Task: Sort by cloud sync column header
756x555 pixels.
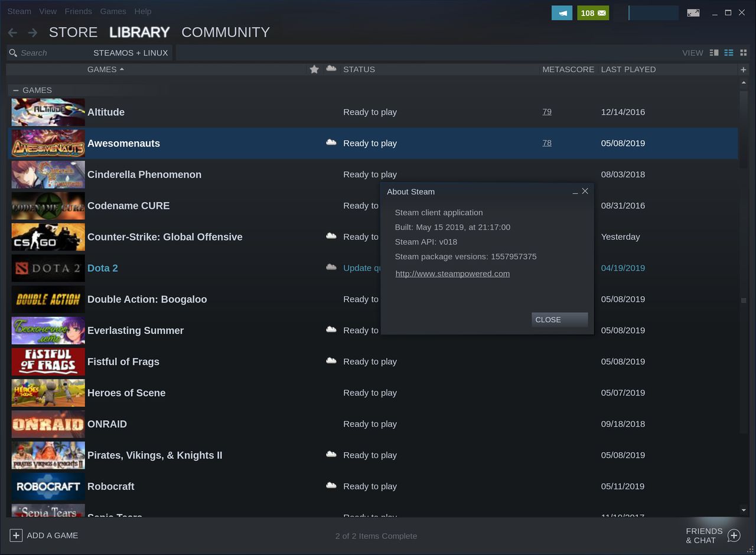Action: (331, 69)
